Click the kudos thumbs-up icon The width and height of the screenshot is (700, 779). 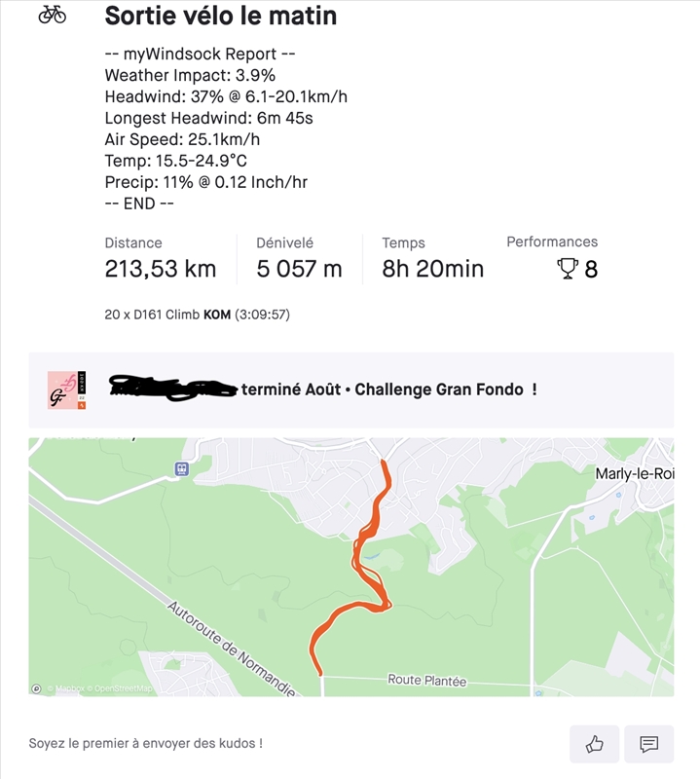[x=594, y=745]
